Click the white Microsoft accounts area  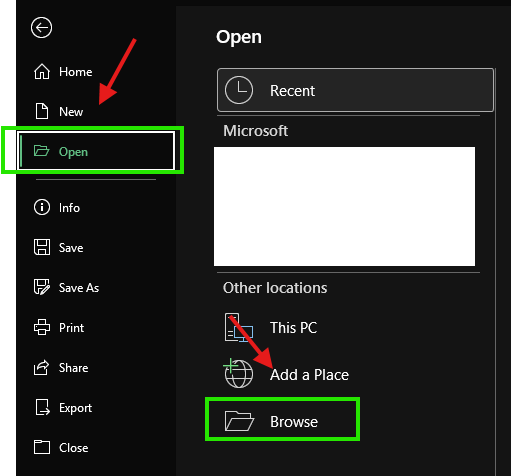click(344, 206)
